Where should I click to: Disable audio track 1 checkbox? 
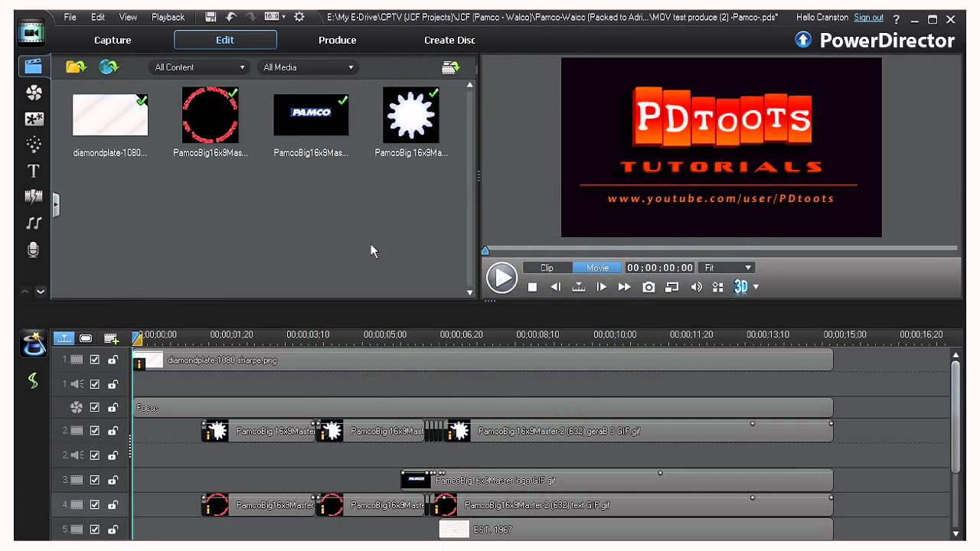click(x=95, y=384)
